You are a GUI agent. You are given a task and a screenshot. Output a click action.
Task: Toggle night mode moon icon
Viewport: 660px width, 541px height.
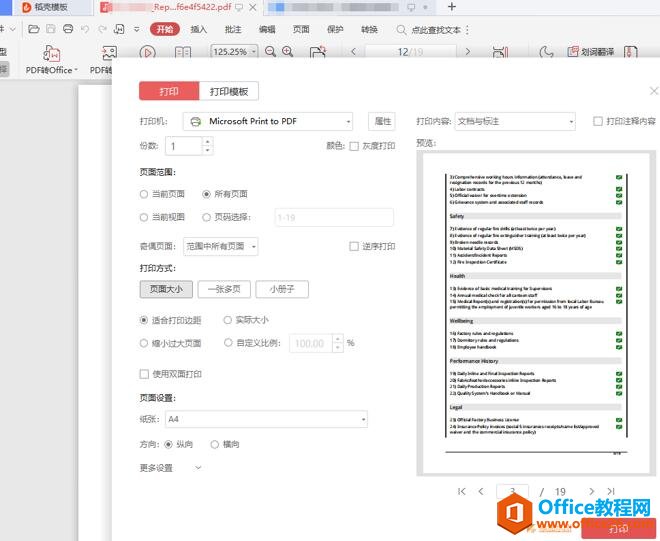pos(546,52)
